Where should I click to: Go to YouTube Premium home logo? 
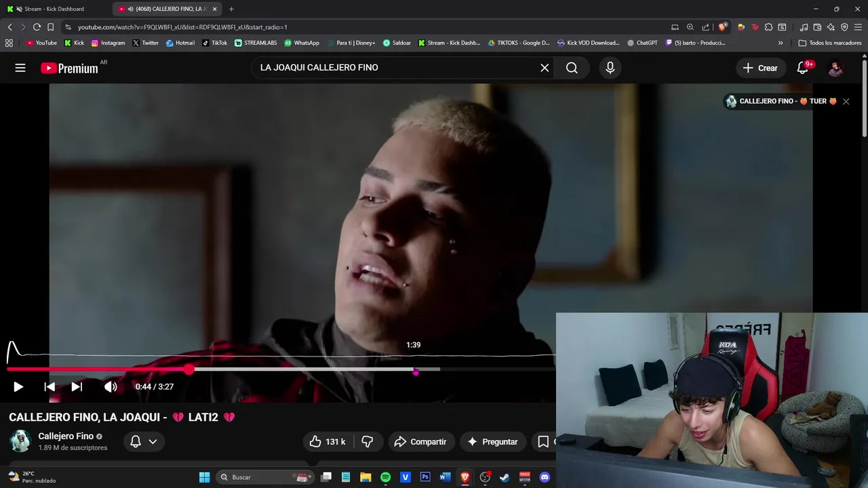[69, 68]
